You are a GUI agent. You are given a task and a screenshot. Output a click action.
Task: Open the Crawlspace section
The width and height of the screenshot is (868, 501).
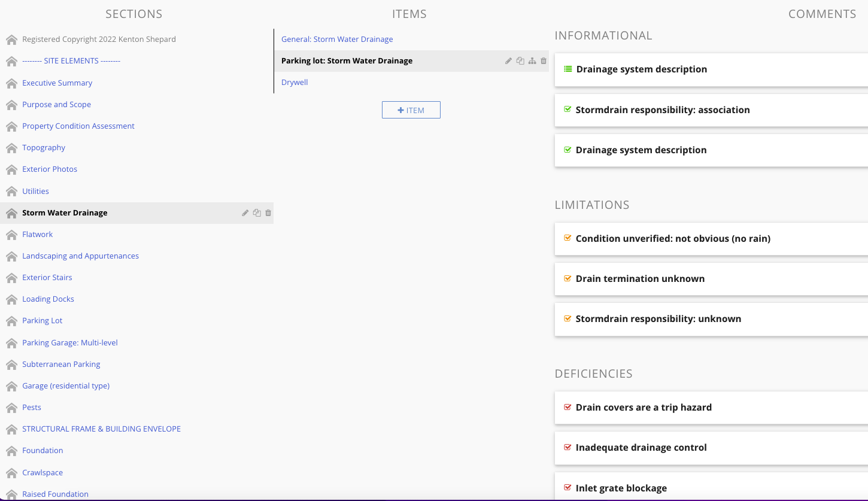(x=43, y=473)
